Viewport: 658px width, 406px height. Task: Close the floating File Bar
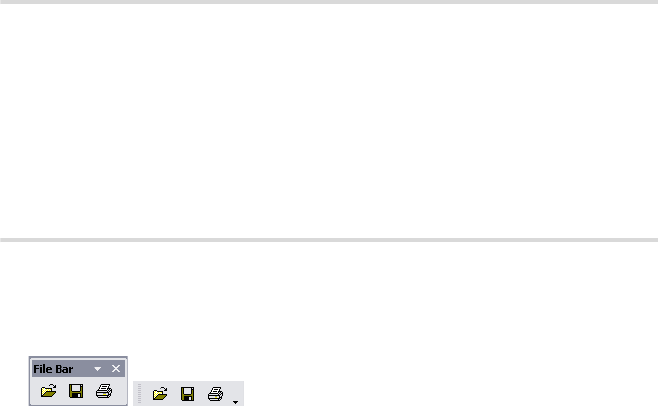(116, 369)
